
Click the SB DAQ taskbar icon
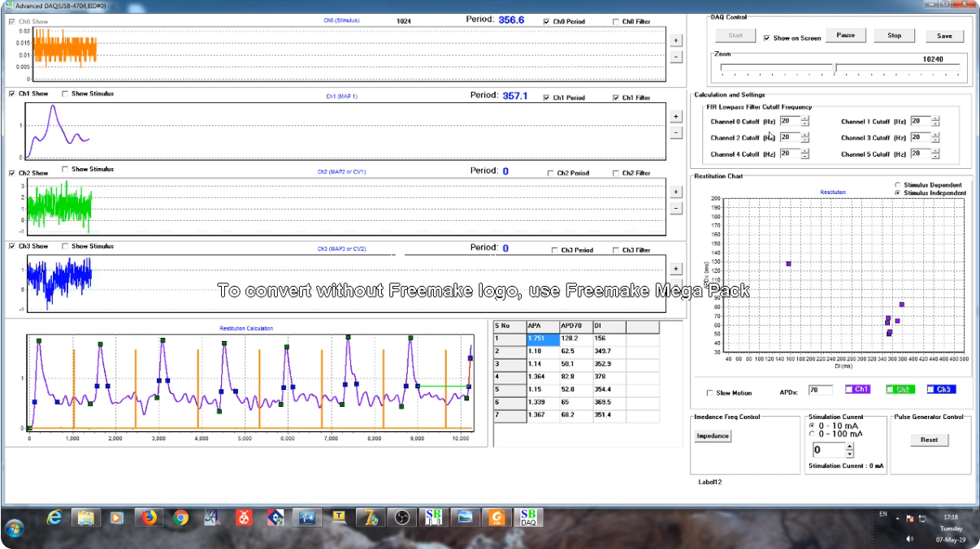coord(528,517)
